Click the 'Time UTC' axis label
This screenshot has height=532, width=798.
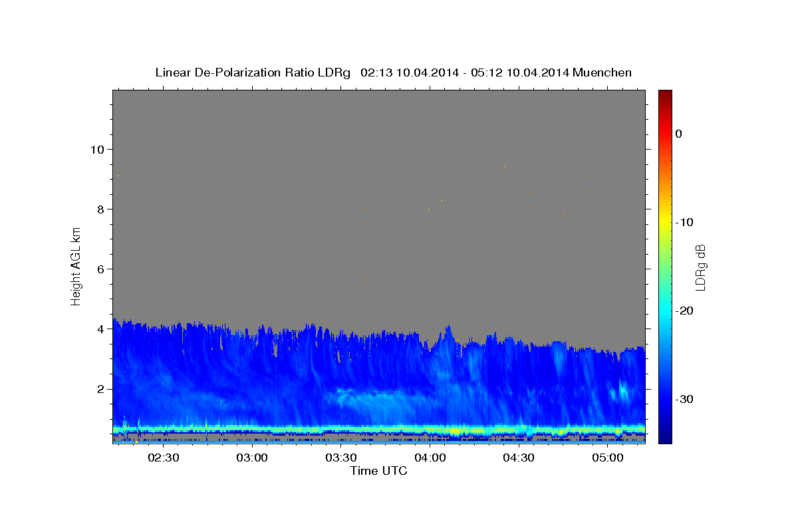pos(379,471)
